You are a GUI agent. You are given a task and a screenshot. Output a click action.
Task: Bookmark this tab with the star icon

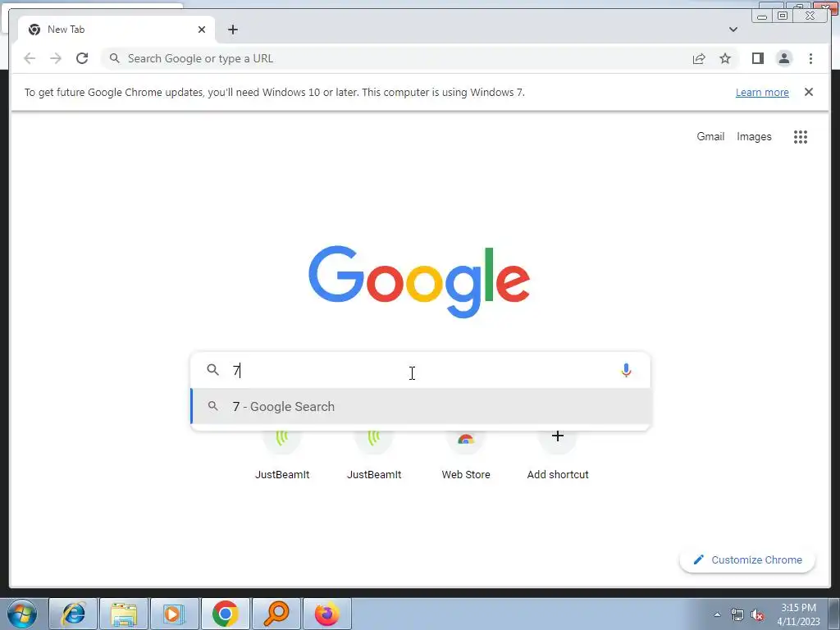pyautogui.click(x=725, y=58)
